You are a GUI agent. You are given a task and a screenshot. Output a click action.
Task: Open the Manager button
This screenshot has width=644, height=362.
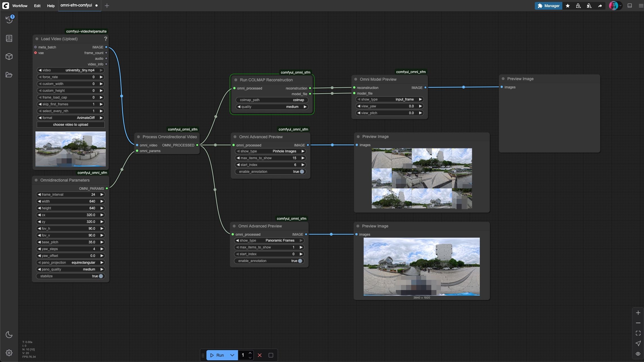pos(548,6)
